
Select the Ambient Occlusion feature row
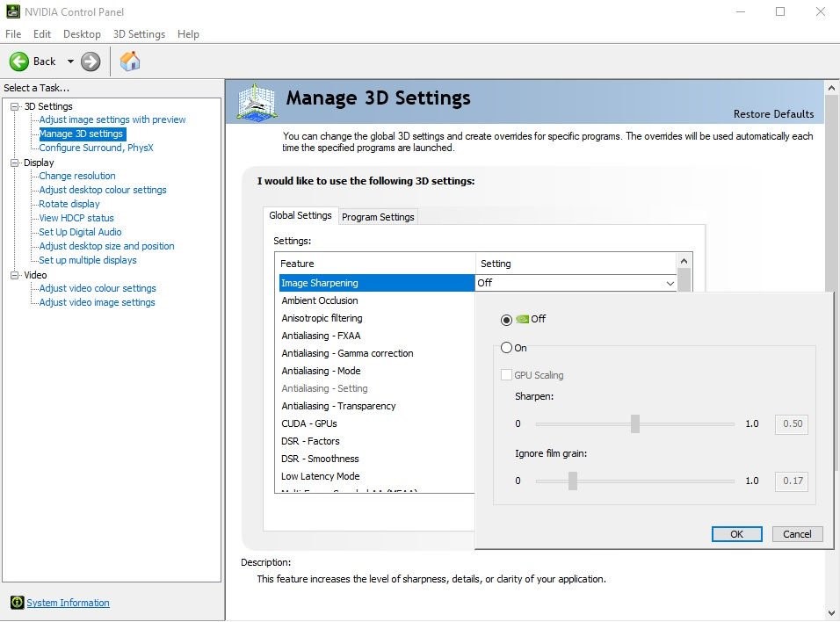click(377, 300)
